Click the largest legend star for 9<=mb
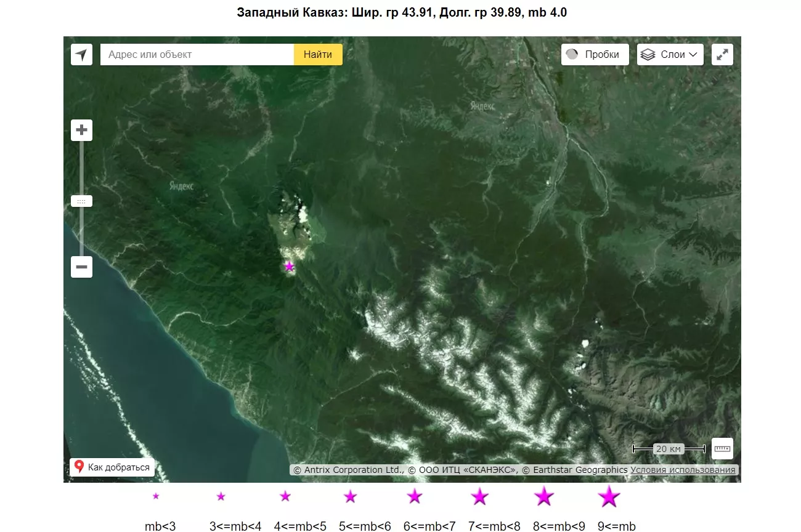This screenshot has height=532, width=801. [609, 496]
